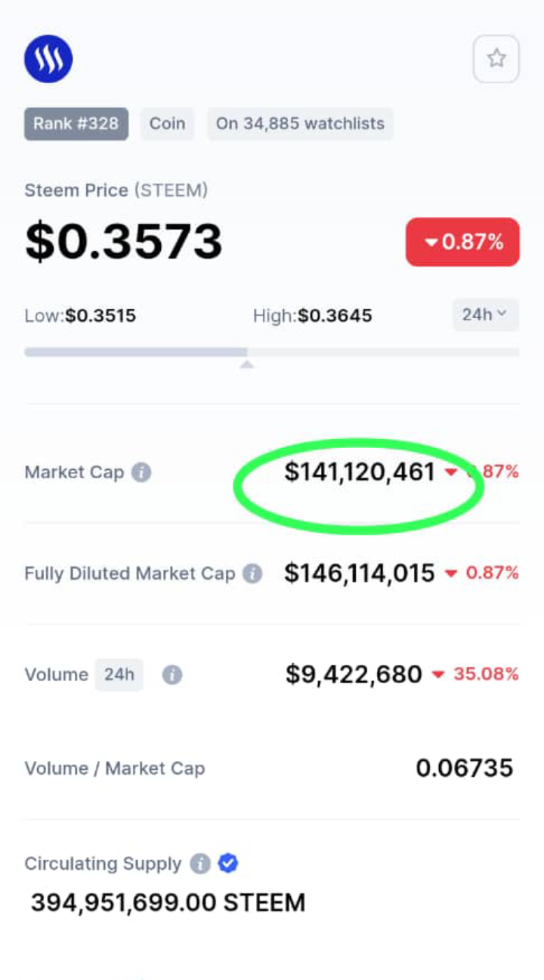The image size is (544, 980).
Task: Select the 394,951,699.00 STEEM supply text
Action: [168, 902]
